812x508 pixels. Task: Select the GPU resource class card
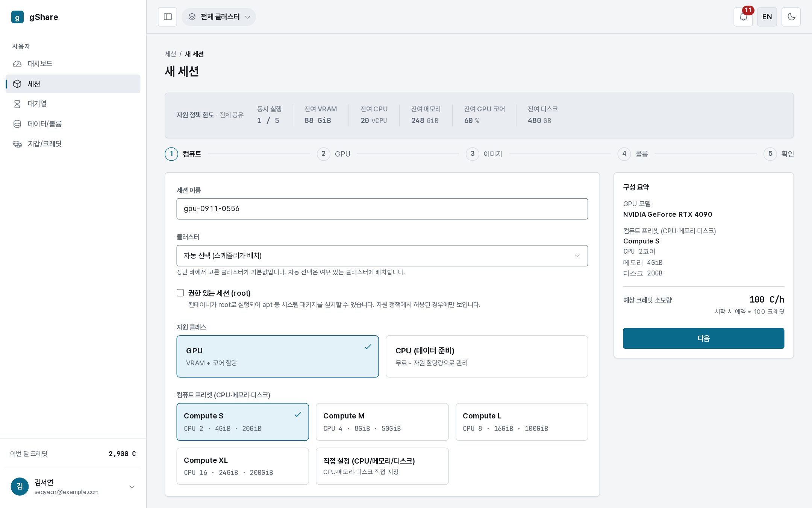pos(277,356)
